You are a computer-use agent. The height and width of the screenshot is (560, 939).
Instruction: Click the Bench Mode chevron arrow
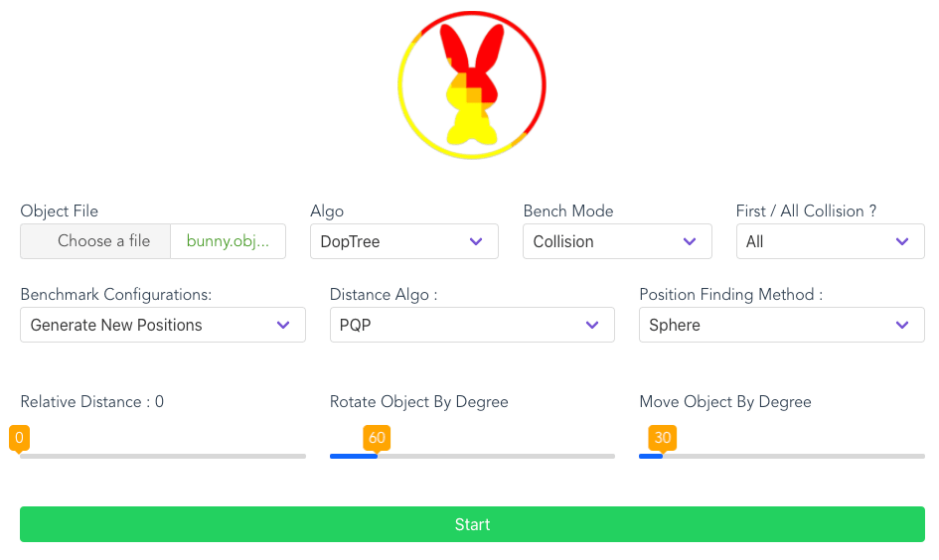coord(690,241)
